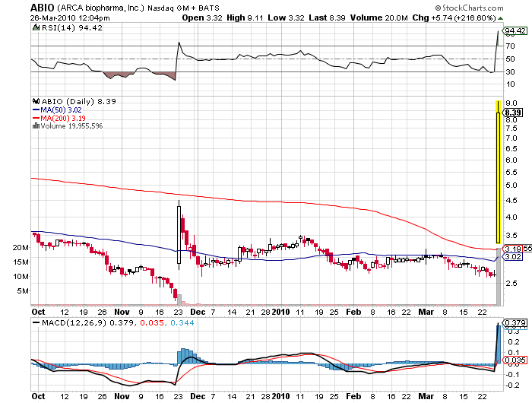Click the 30 level label on RSI axis
The height and width of the screenshot is (403, 532).
(x=510, y=71)
